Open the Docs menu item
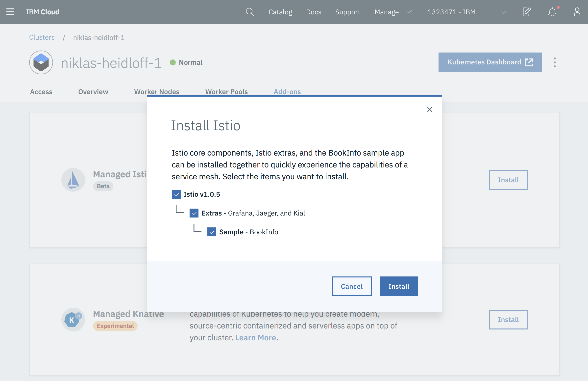This screenshot has width=588, height=381. [314, 12]
